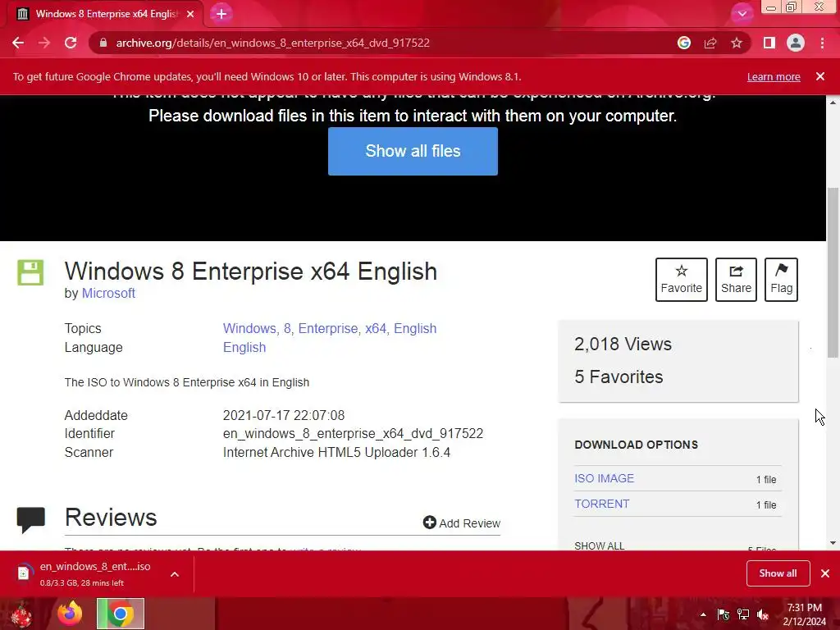
Task: Download the ISO IMAGE option
Action: coord(605,478)
